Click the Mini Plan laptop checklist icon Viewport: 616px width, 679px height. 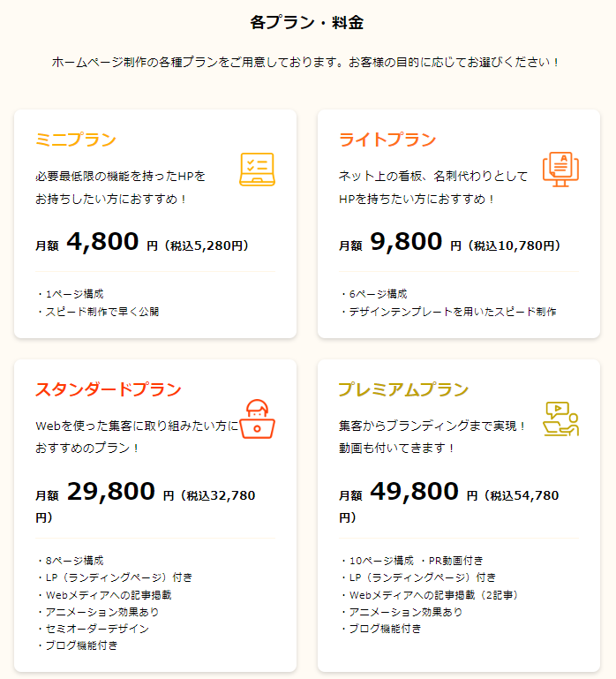[257, 170]
